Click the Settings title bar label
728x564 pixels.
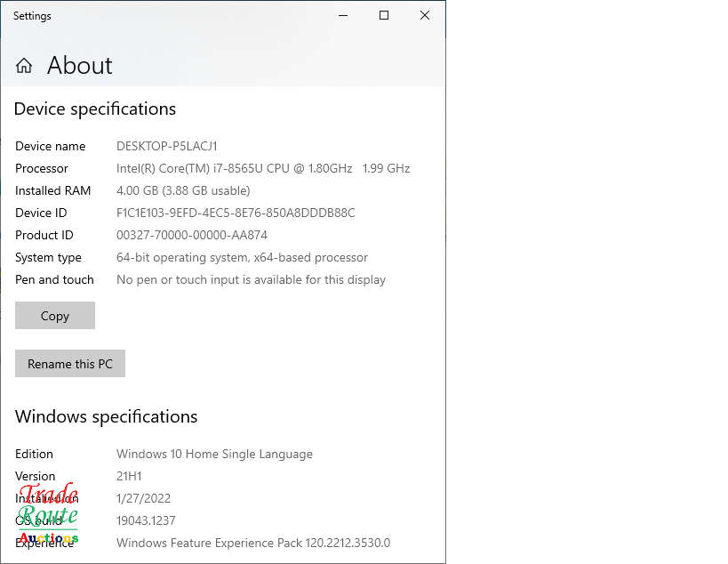[32, 15]
